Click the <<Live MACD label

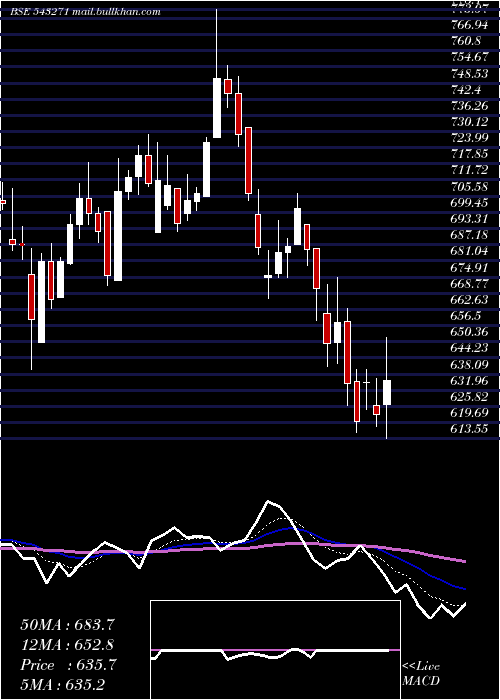click(421, 674)
